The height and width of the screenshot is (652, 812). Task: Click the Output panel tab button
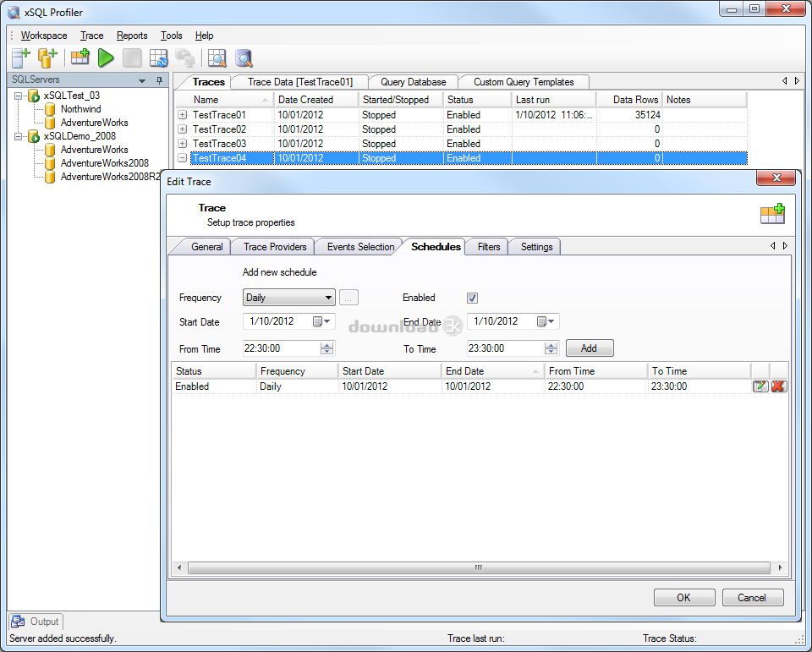tap(36, 621)
